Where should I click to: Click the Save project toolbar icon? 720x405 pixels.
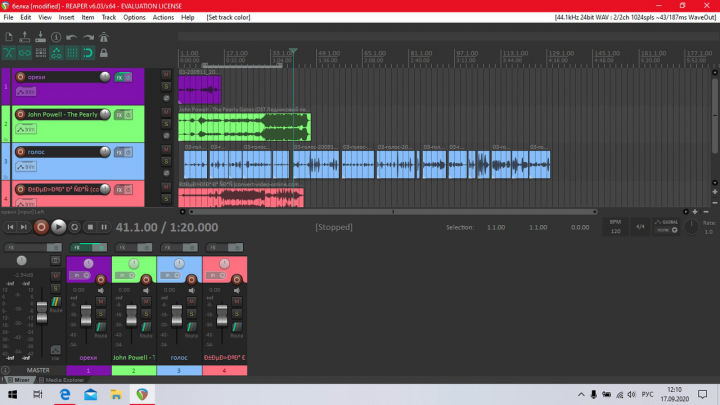point(40,37)
